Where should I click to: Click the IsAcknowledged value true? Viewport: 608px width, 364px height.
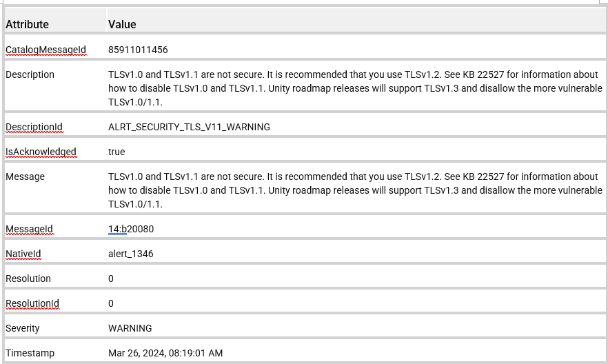pyautogui.click(x=116, y=152)
